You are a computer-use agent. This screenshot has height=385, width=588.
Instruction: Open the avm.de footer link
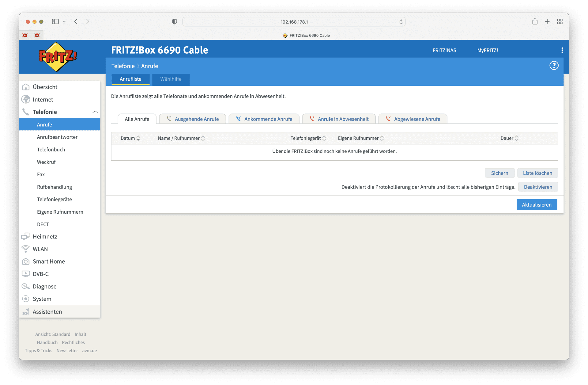(x=89, y=351)
